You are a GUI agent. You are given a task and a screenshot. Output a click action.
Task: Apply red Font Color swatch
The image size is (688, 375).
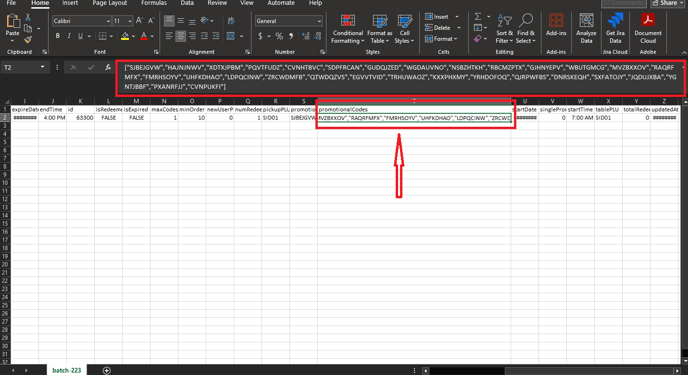144,36
